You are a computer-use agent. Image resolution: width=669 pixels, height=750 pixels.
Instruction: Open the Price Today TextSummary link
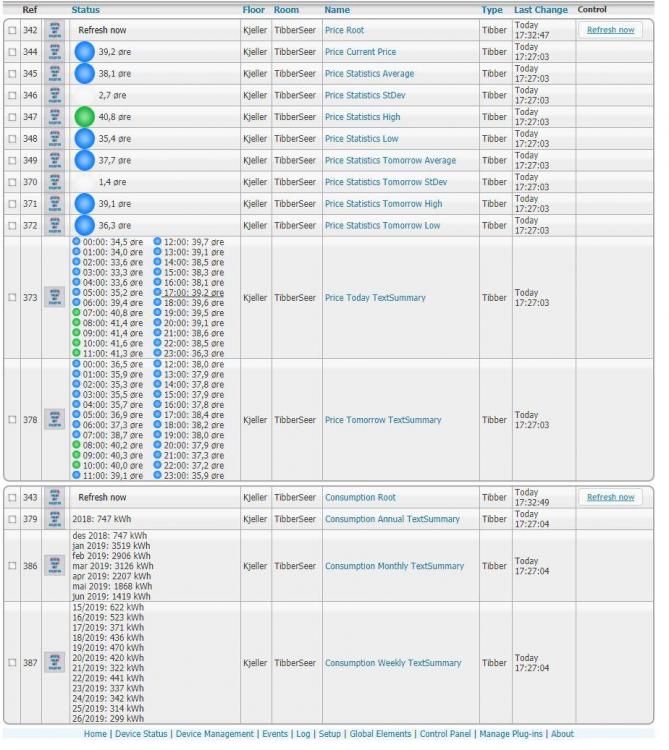(x=375, y=298)
